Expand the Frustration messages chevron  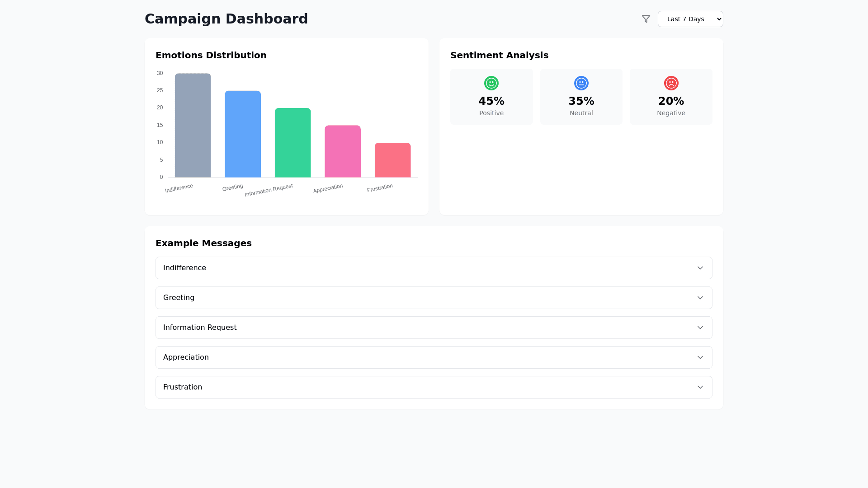click(x=700, y=387)
